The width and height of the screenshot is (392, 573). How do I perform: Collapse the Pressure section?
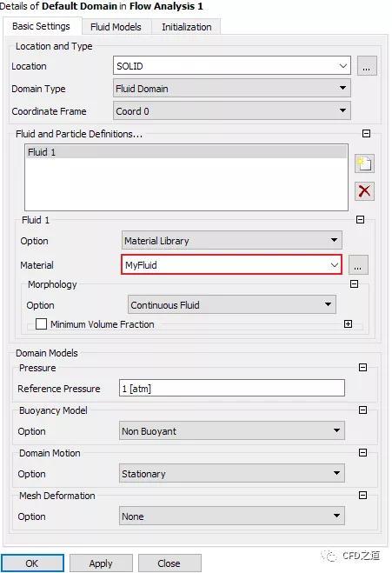[x=362, y=367]
